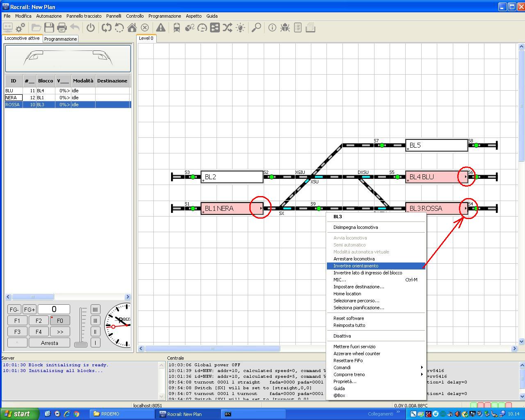
Task: Click the Windows start button
Action: [20, 414]
